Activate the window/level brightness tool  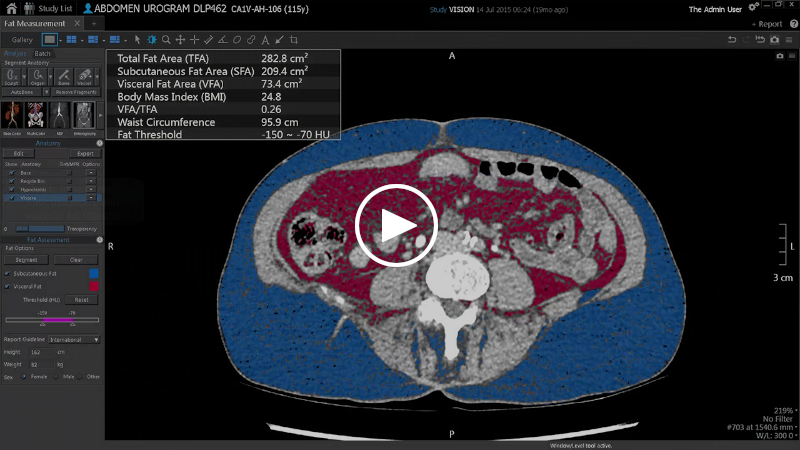click(x=152, y=39)
